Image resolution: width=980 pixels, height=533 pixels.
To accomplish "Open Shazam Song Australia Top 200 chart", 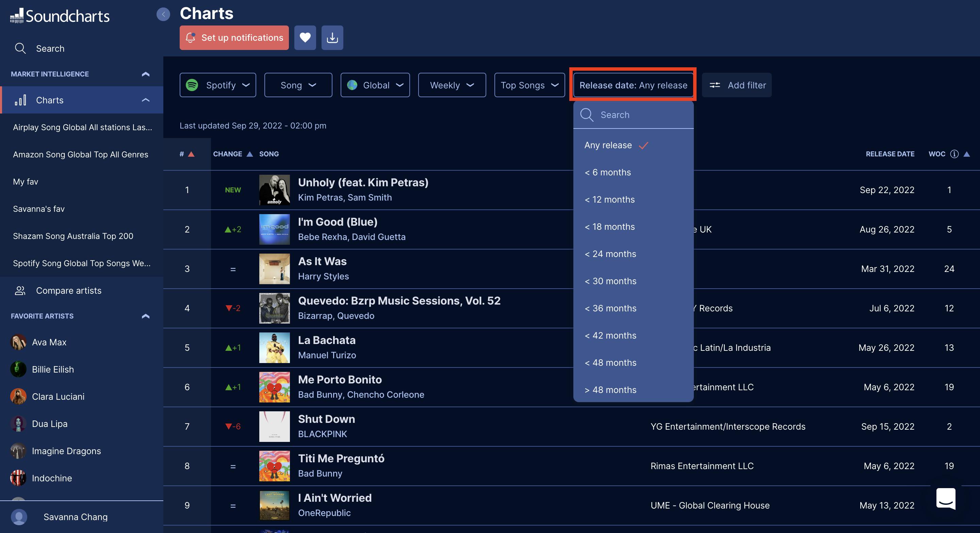I will pos(73,236).
